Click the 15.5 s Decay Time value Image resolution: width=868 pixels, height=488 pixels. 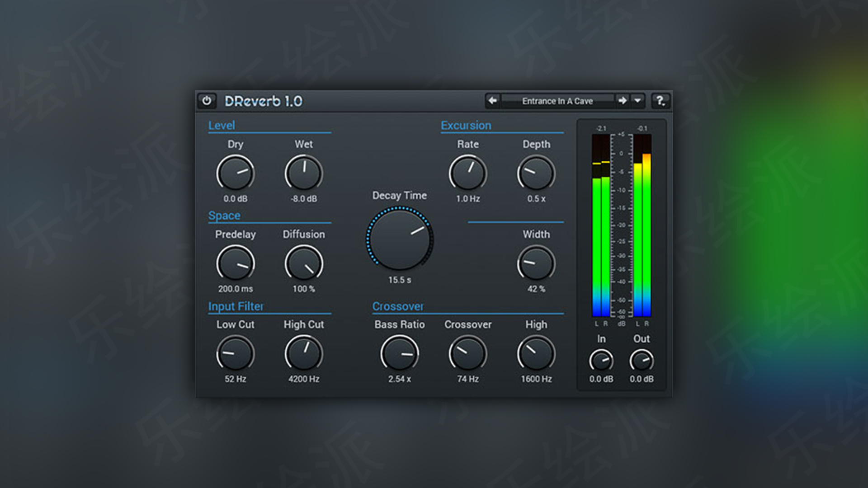(400, 280)
